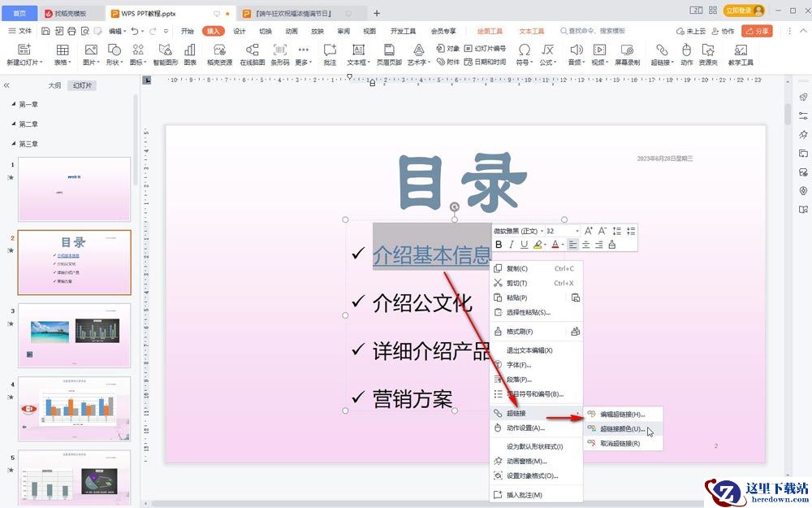Set right alignment in mini toolbar

599,245
